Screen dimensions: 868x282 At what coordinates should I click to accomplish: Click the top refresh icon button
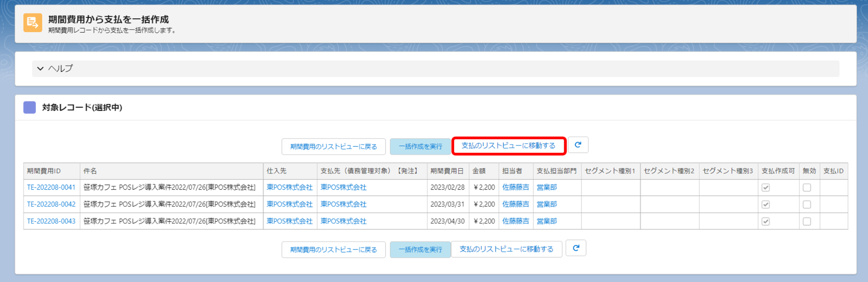pos(578,145)
